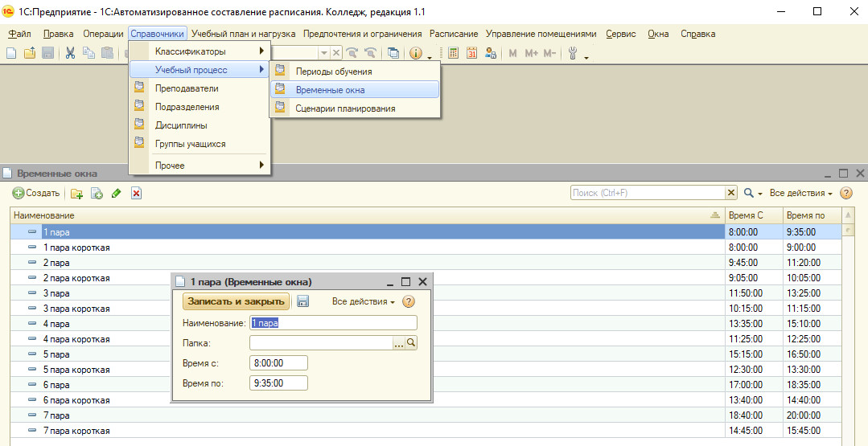This screenshot has width=868, height=446.
Task: Click Записать и закрыть button
Action: (236, 301)
